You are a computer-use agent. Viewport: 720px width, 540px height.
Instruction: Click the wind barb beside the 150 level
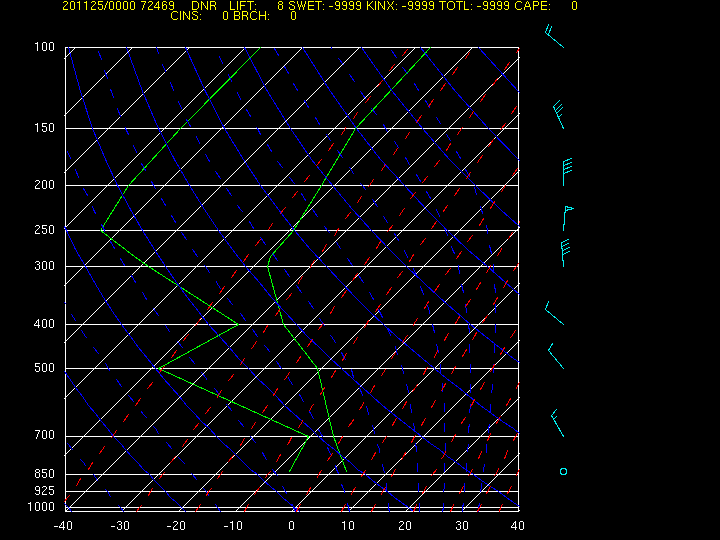pos(558,115)
